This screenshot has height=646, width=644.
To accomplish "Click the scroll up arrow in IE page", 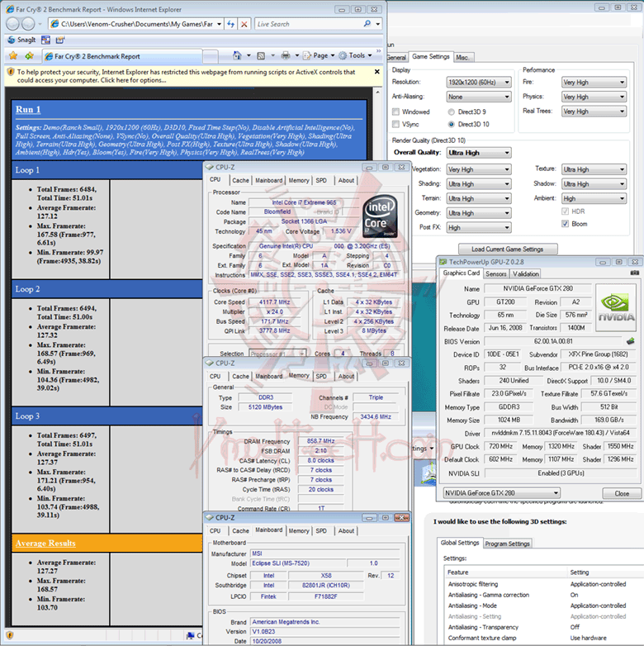I will tap(377, 93).
